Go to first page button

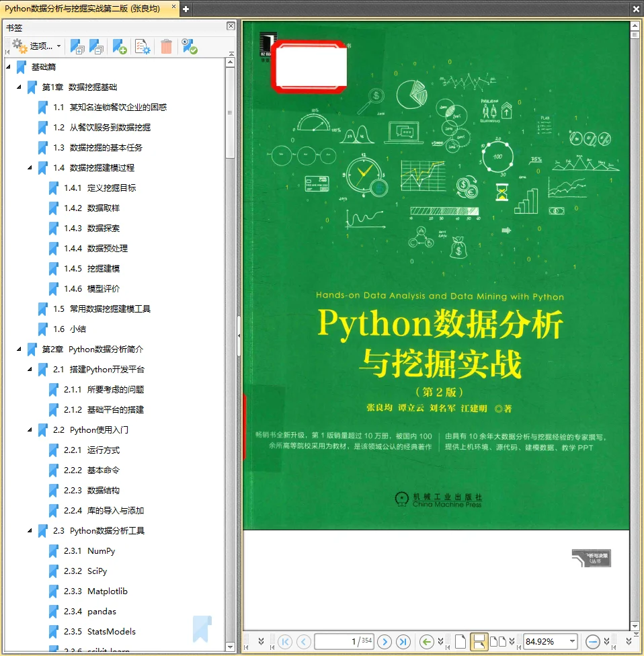285,641
